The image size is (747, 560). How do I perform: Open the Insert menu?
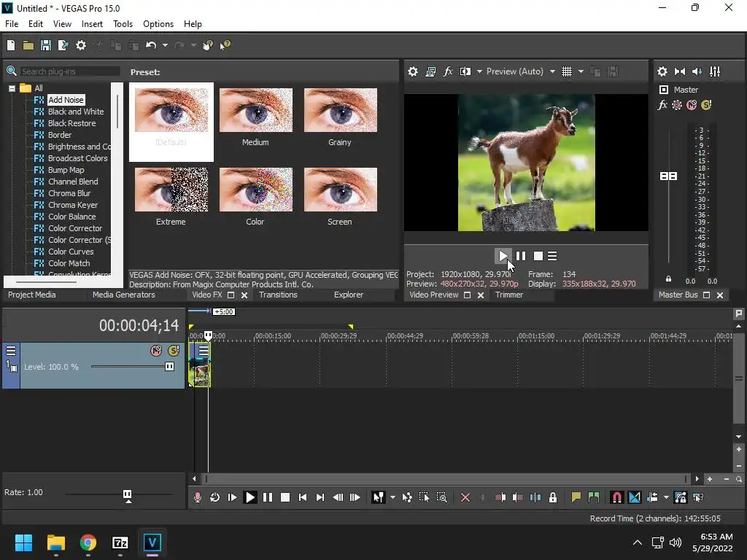(x=92, y=24)
